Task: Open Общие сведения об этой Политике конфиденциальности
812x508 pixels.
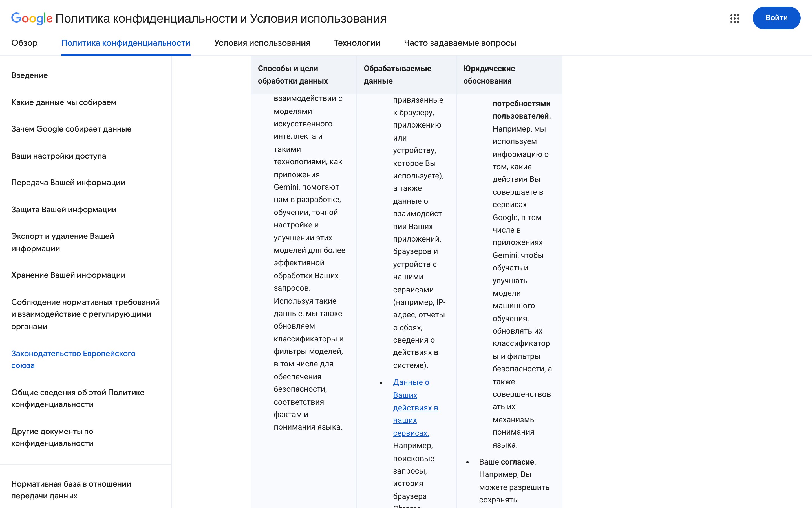Action: pyautogui.click(x=78, y=398)
